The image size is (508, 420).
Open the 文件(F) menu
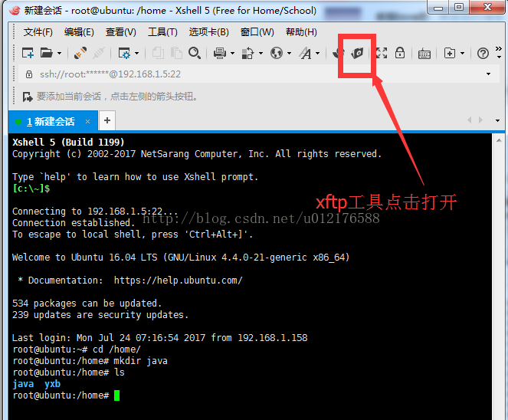[x=38, y=32]
